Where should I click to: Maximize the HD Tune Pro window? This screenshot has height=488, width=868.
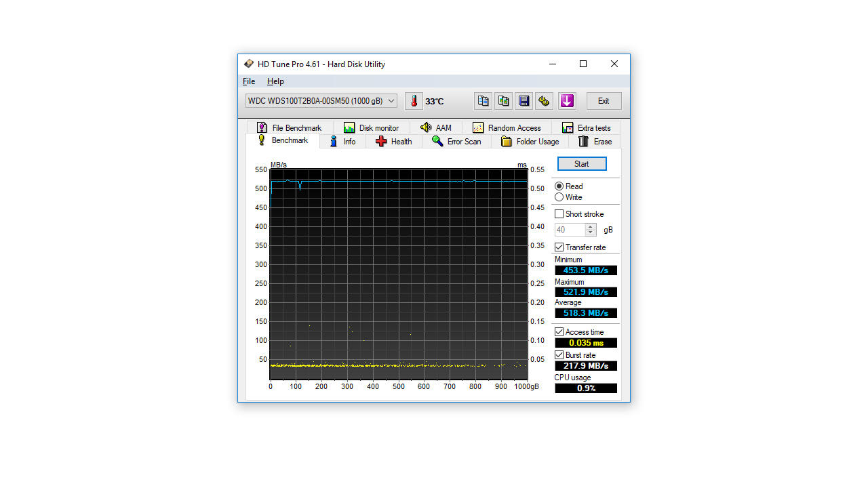coord(583,64)
